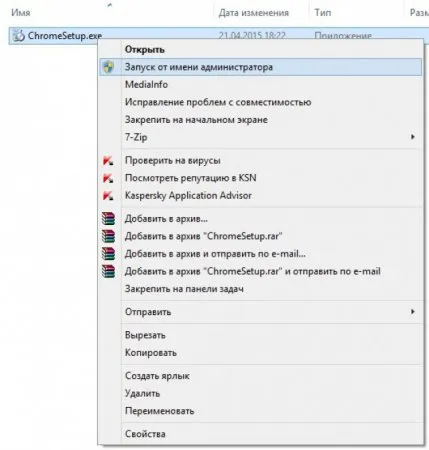Screen dimensions: 429x450
Task: Click the Kaspersky icon next to Kaspersky Application Advisor
Action: point(108,195)
